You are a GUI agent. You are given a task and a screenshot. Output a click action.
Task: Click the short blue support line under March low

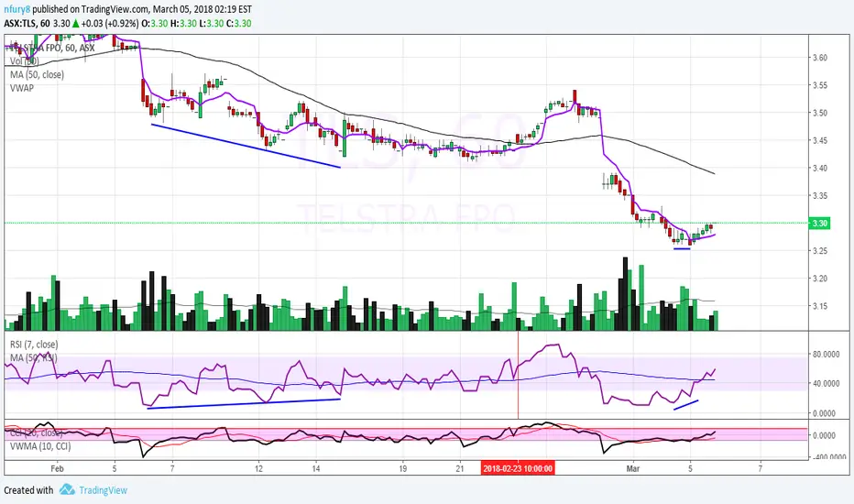682,248
